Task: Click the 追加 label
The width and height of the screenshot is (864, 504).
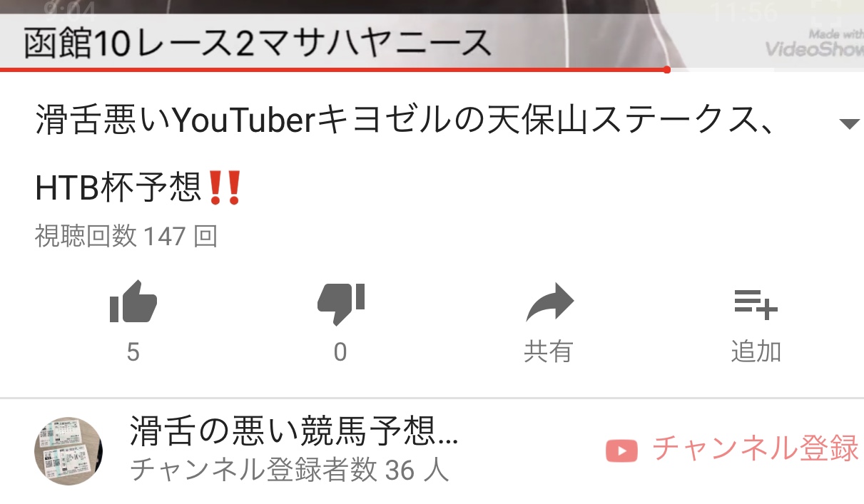Action: click(x=756, y=351)
